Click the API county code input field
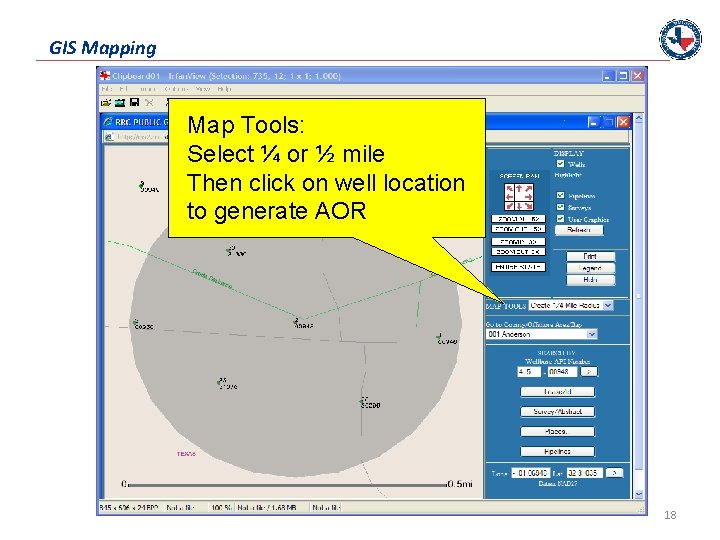The width and height of the screenshot is (720, 540). 529,371
